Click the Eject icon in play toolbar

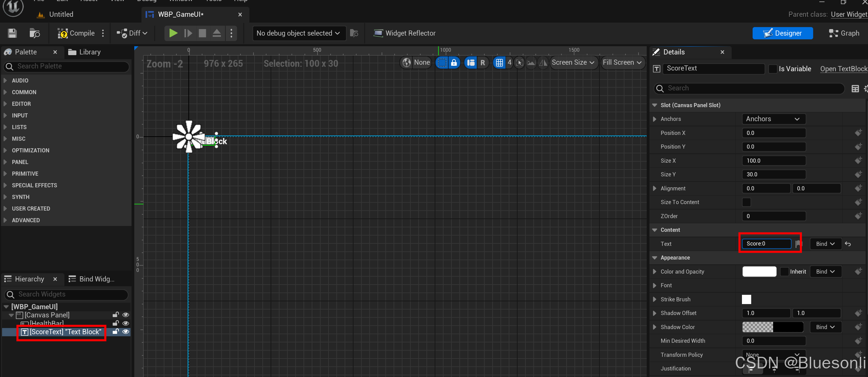217,33
